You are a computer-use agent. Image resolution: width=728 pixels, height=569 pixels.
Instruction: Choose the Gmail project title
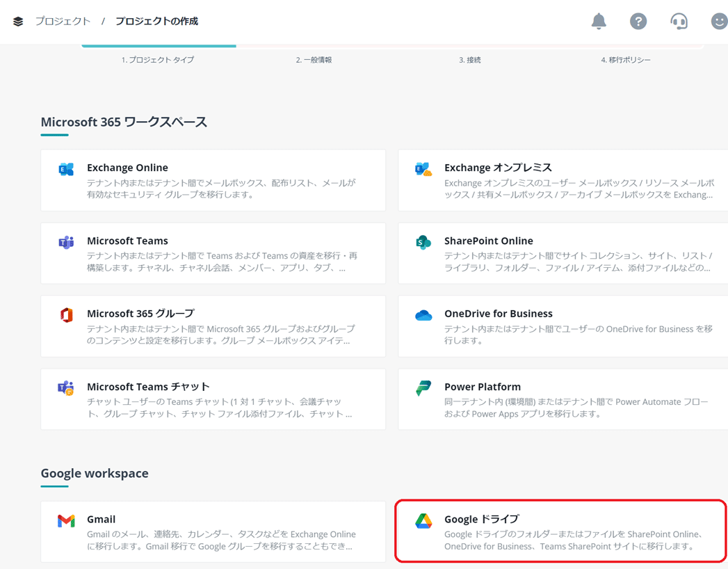tap(102, 520)
